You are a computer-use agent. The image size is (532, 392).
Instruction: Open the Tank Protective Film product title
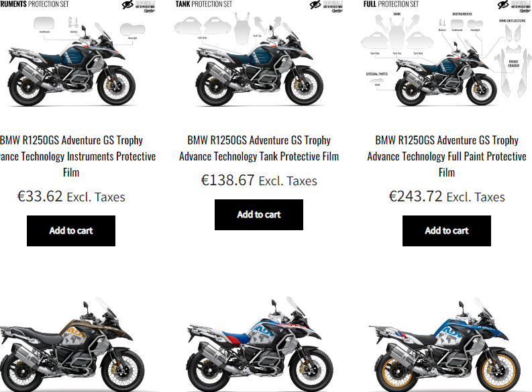tap(259, 148)
